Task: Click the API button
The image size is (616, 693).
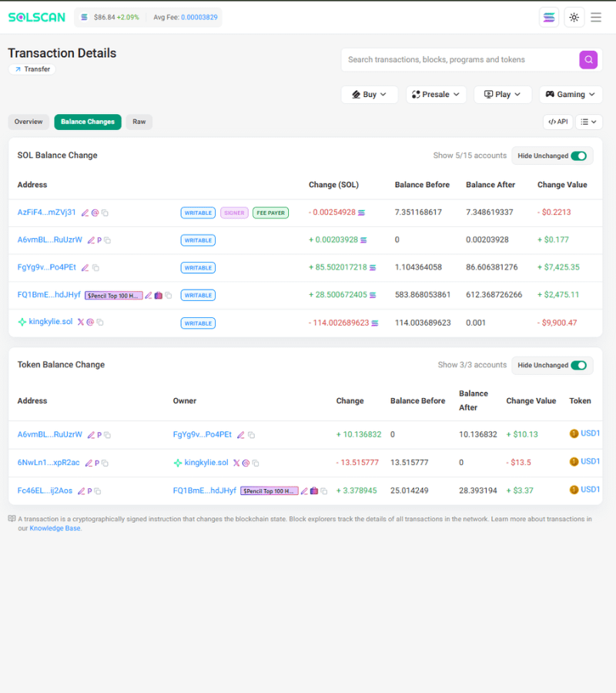Action: [557, 122]
